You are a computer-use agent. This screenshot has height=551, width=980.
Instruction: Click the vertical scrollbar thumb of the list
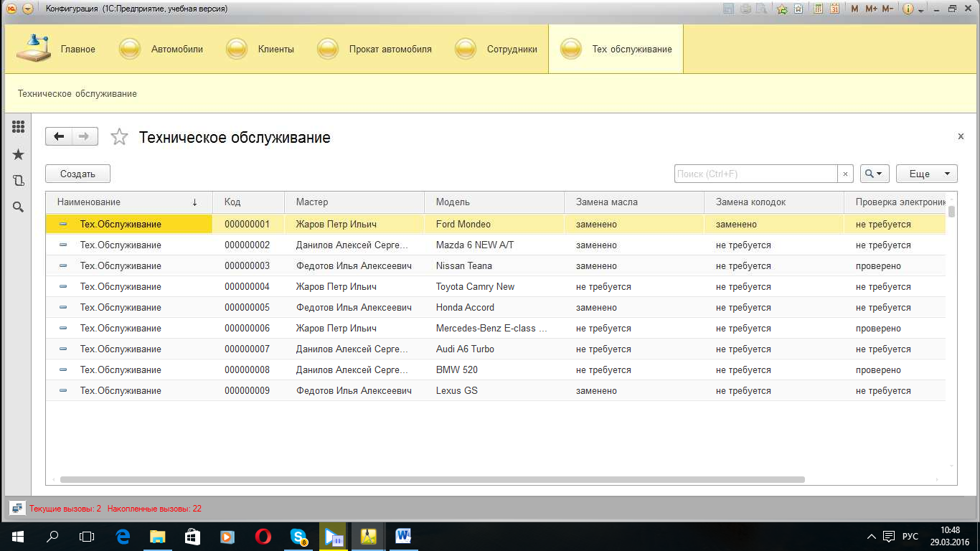click(952, 211)
